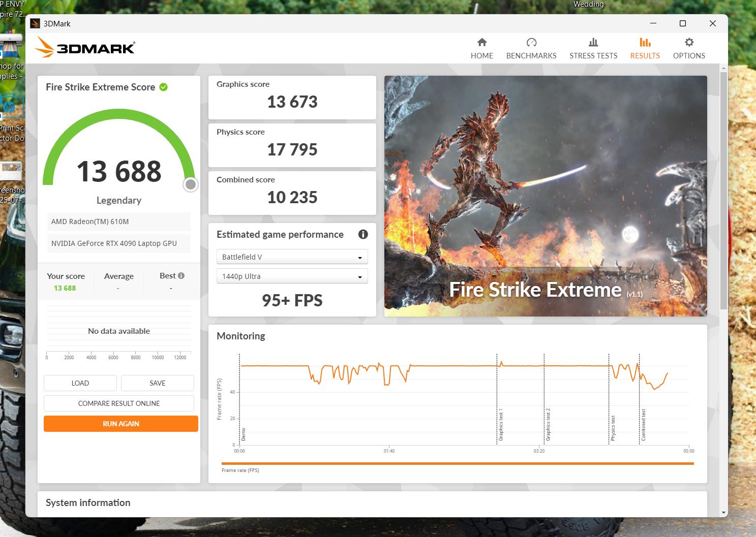
Task: Click the 3DMark logo in header
Action: [85, 47]
